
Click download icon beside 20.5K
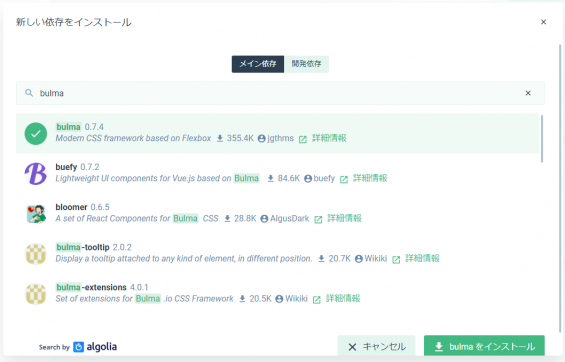pos(243,299)
